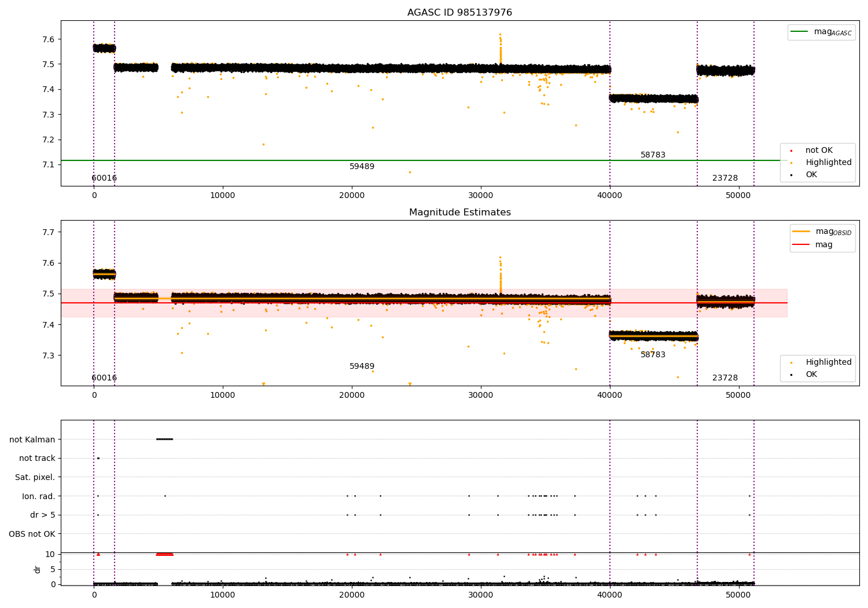
Task: Click the orange line swatch beside mag OBSID legend
Action: [x=801, y=232]
